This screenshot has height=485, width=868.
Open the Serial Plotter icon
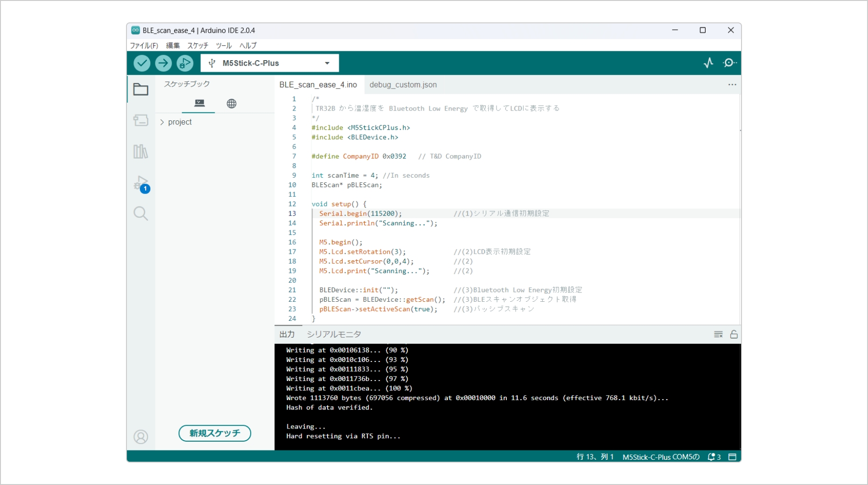(x=708, y=62)
